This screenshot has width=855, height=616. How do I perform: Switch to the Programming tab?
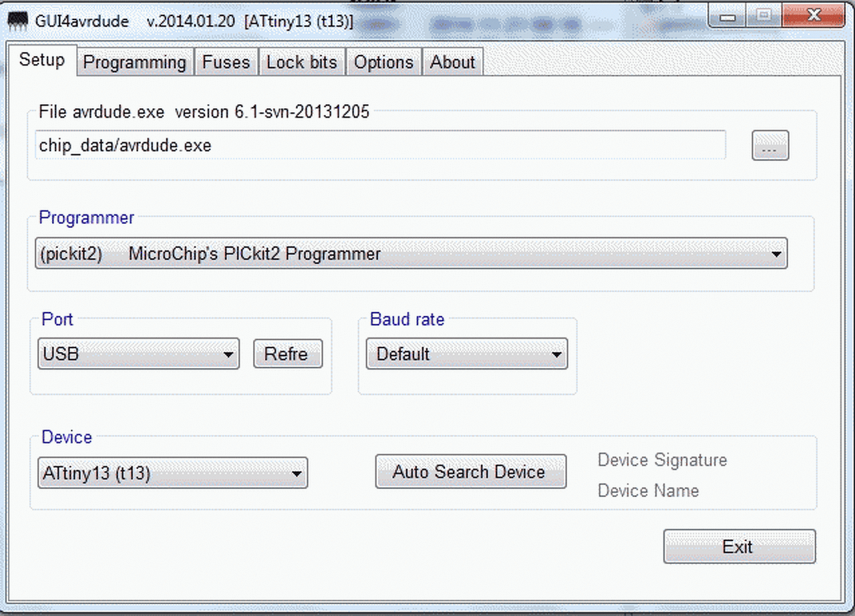(134, 62)
